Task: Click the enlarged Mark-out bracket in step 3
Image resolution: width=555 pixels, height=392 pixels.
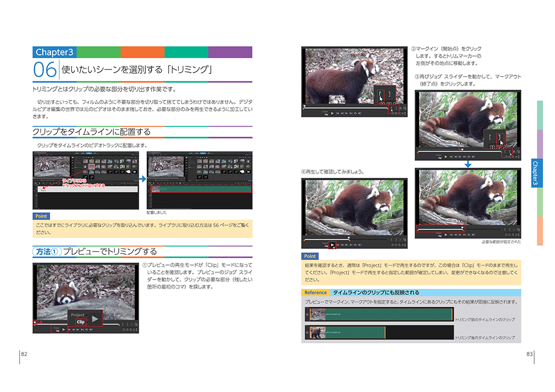Action: tap(500, 136)
